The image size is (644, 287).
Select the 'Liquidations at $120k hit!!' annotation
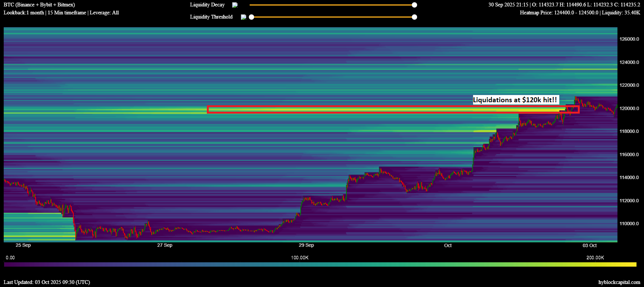[x=515, y=100]
